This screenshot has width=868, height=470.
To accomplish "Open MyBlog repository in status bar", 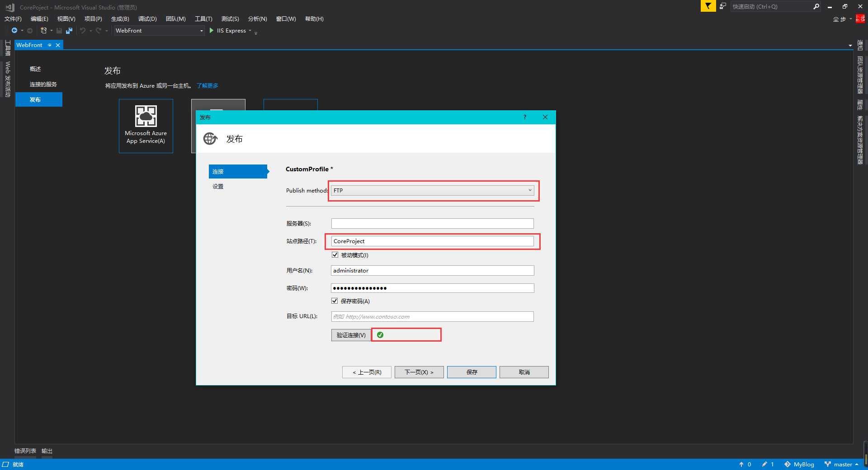I will coord(799,465).
